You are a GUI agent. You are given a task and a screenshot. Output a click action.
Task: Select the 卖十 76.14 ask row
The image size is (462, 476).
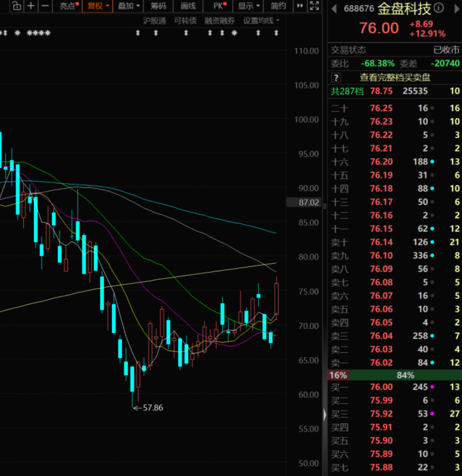tap(394, 242)
